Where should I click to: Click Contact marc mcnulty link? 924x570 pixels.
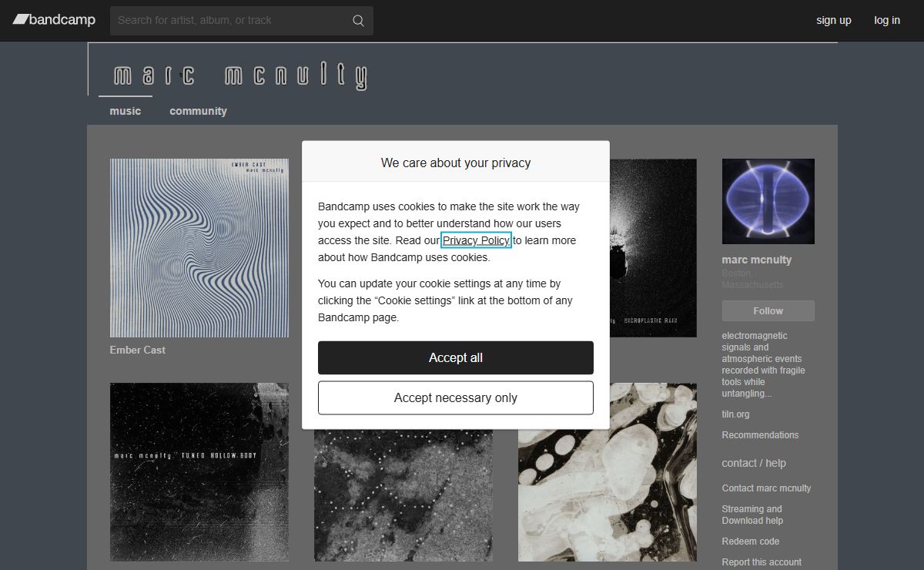(x=766, y=488)
